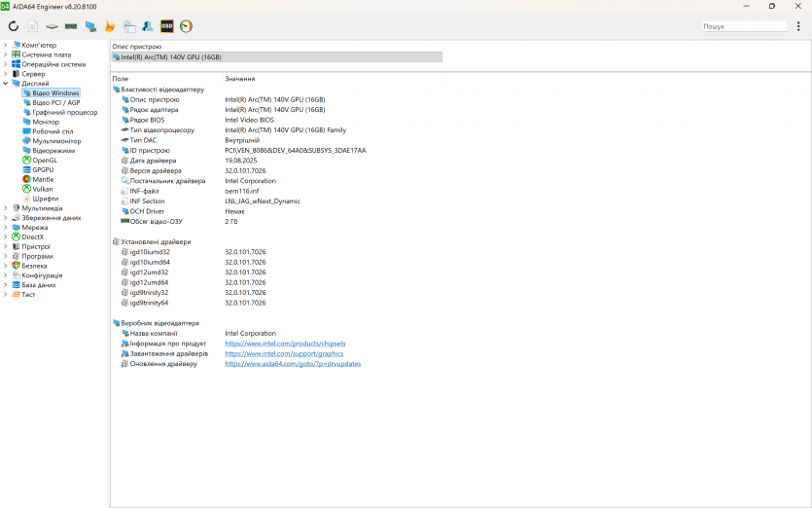Expand the Комп'ютер tree node
Screen dimensions: 812x508
(5, 45)
